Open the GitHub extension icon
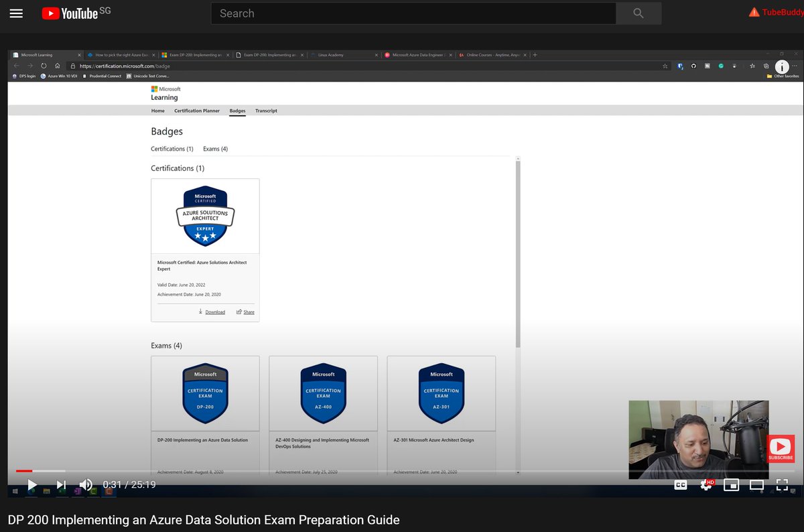Viewport: 804px width, 532px height. pyautogui.click(x=693, y=66)
